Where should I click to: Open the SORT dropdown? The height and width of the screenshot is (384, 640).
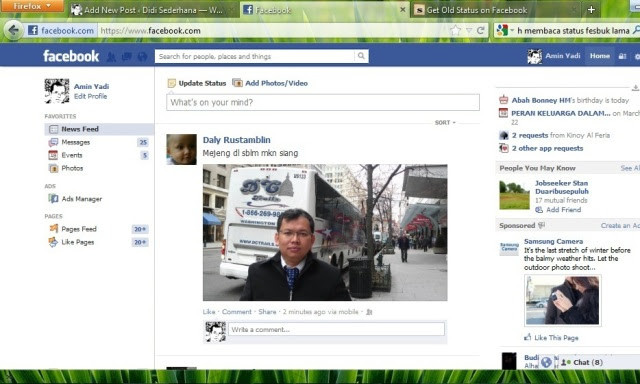tap(445, 122)
